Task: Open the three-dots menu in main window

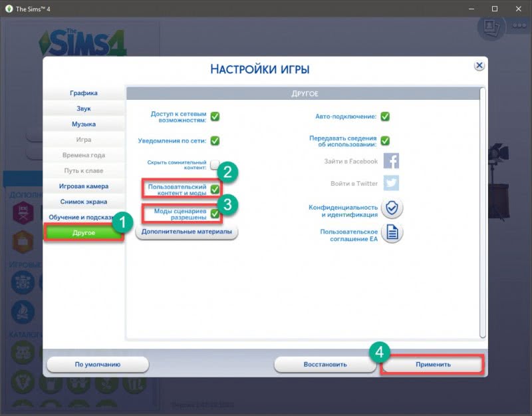Action: (x=519, y=25)
